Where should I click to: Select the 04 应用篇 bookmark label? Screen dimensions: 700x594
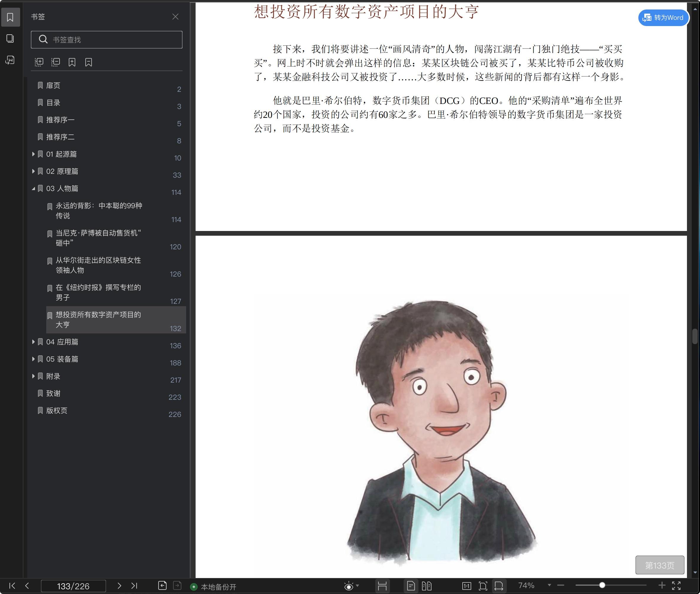tap(62, 342)
